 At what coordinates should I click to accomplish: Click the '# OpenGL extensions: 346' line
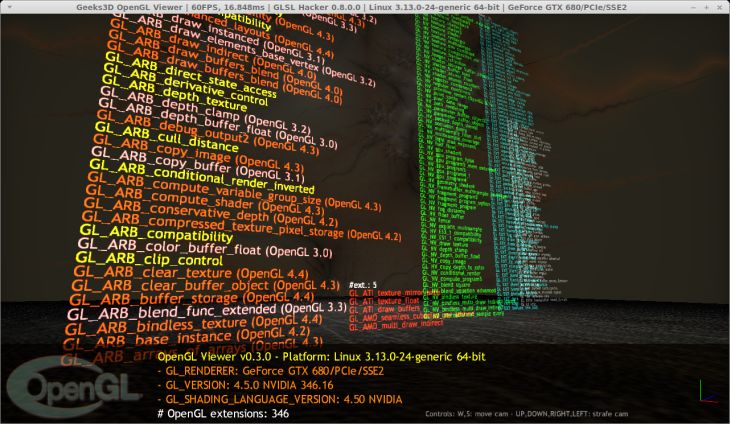point(223,413)
